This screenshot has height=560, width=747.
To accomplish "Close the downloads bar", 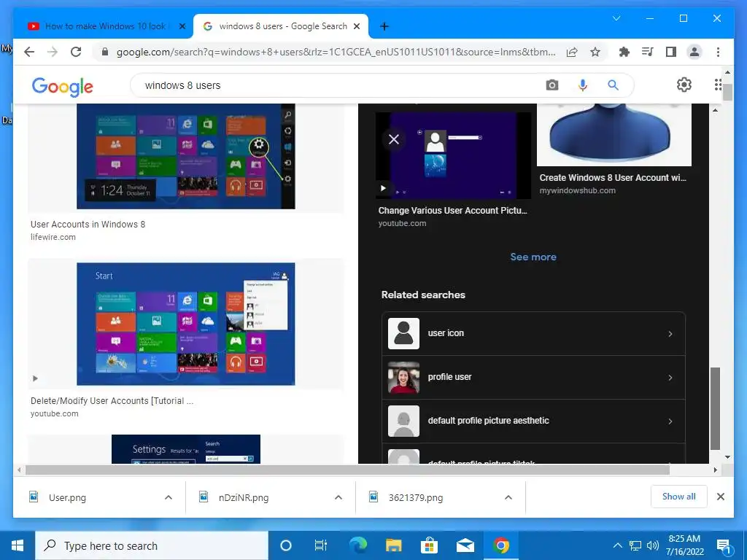I will [721, 497].
